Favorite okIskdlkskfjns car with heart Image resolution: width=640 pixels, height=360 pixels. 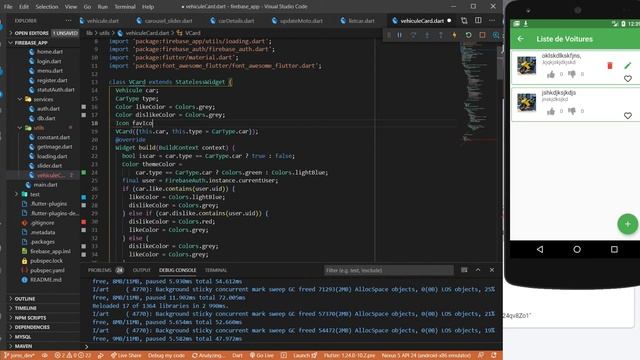pos(628,79)
